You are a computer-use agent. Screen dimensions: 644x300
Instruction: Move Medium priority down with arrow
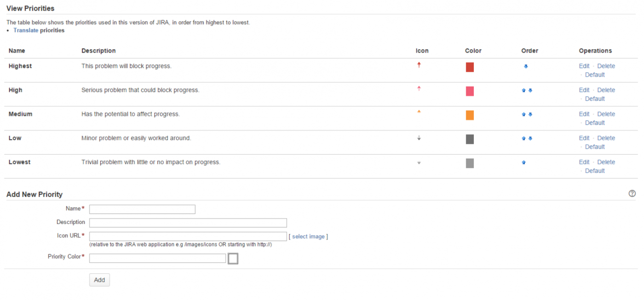[x=530, y=115]
